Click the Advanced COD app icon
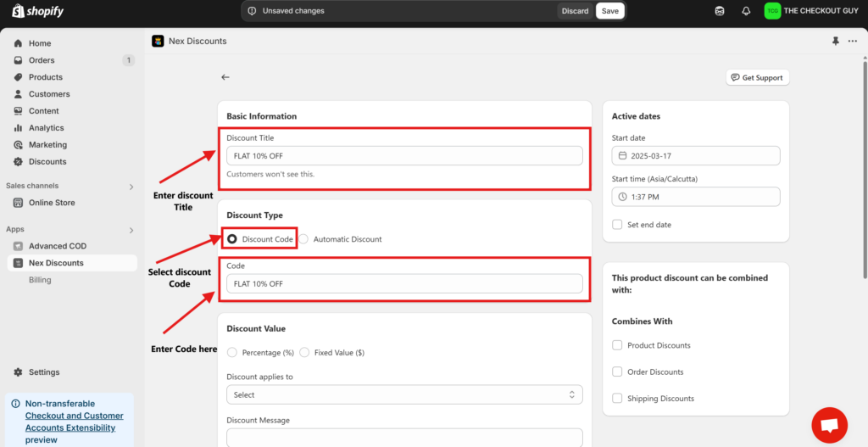The height and width of the screenshot is (447, 868). (x=19, y=246)
